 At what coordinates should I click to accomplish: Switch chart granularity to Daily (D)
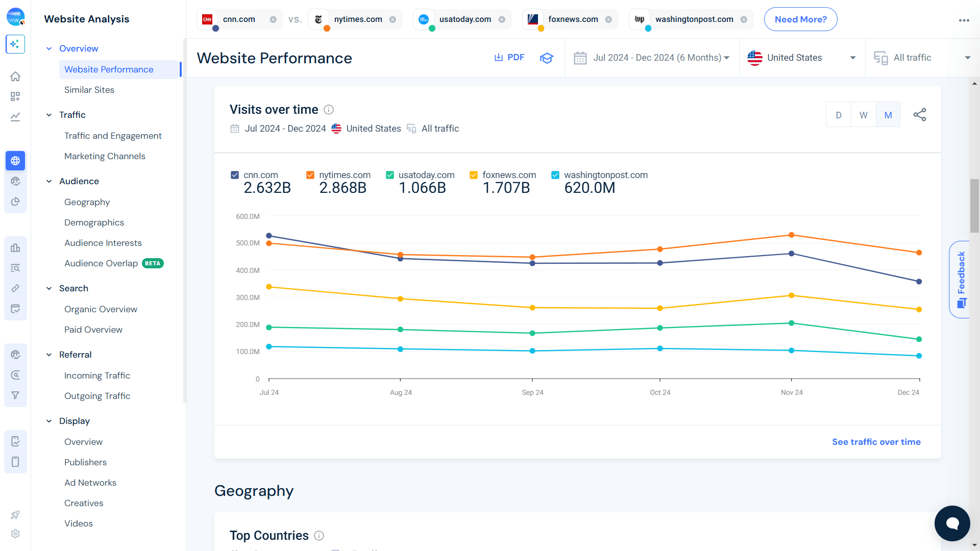839,115
